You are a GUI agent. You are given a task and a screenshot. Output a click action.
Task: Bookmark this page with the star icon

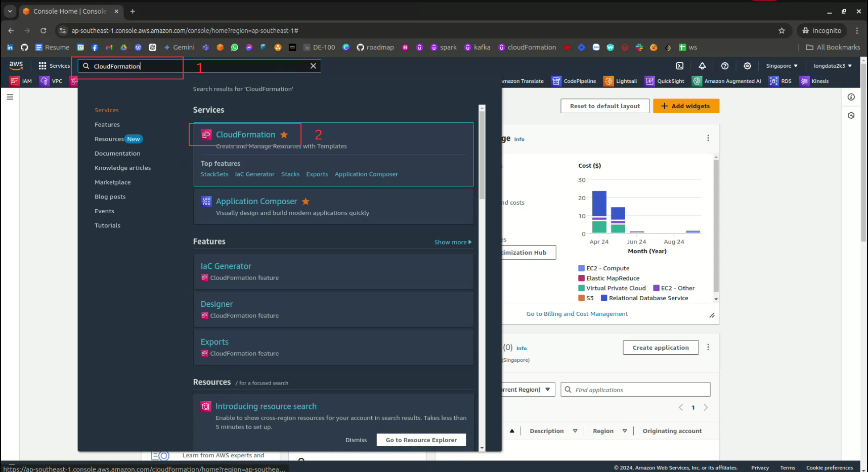tap(782, 31)
